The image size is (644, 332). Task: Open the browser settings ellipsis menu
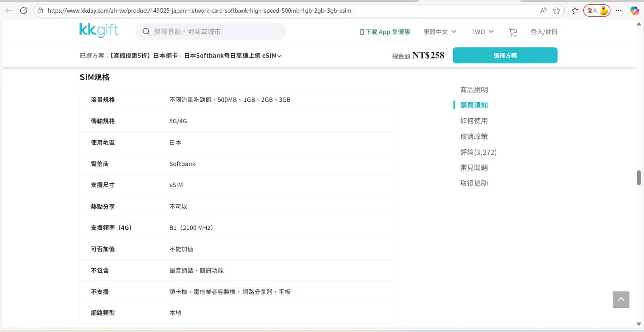(x=619, y=10)
